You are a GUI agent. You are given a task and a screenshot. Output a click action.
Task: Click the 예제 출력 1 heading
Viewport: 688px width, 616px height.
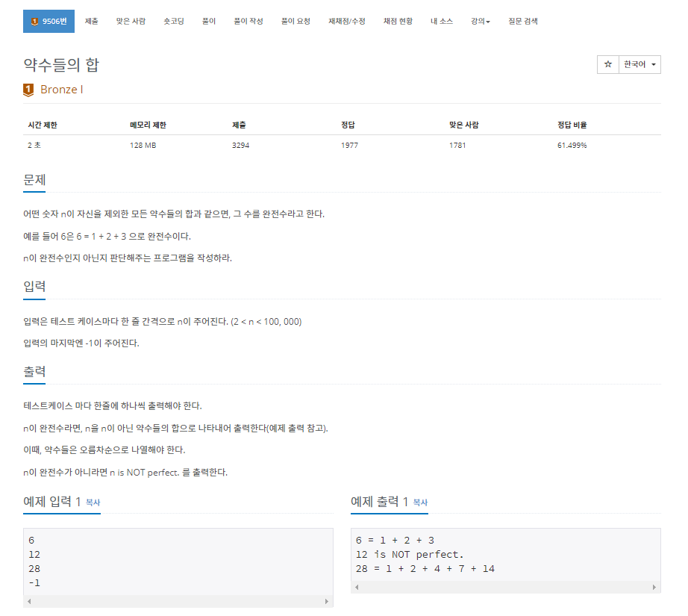[x=380, y=502]
